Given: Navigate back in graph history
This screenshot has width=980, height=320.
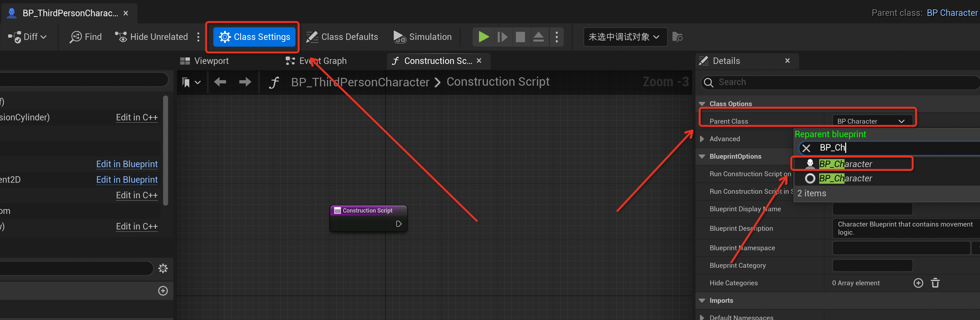Looking at the screenshot, I should pos(220,82).
